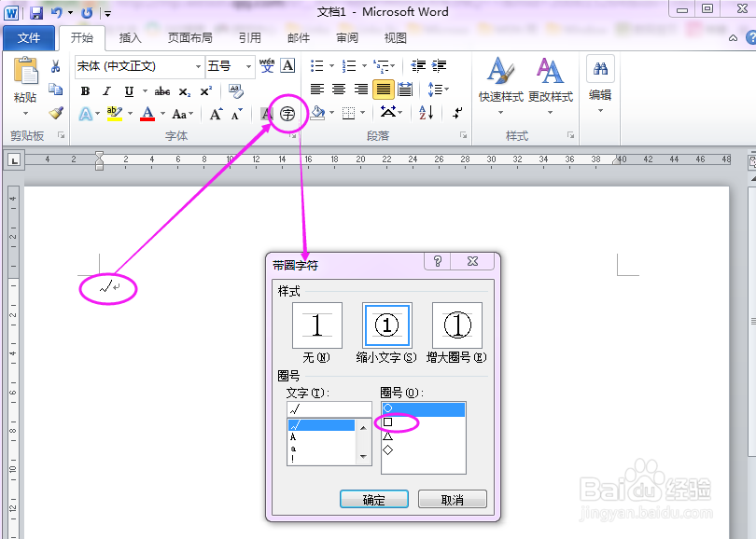This screenshot has width=756, height=539.
Task: Click the text highlight color icon
Action: click(114, 114)
